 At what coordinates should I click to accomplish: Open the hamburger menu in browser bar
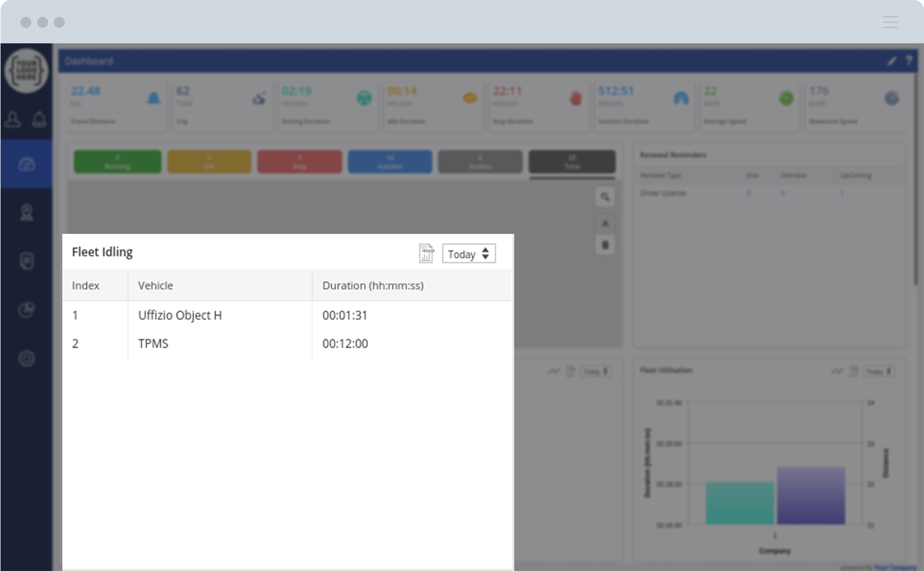[x=890, y=22]
